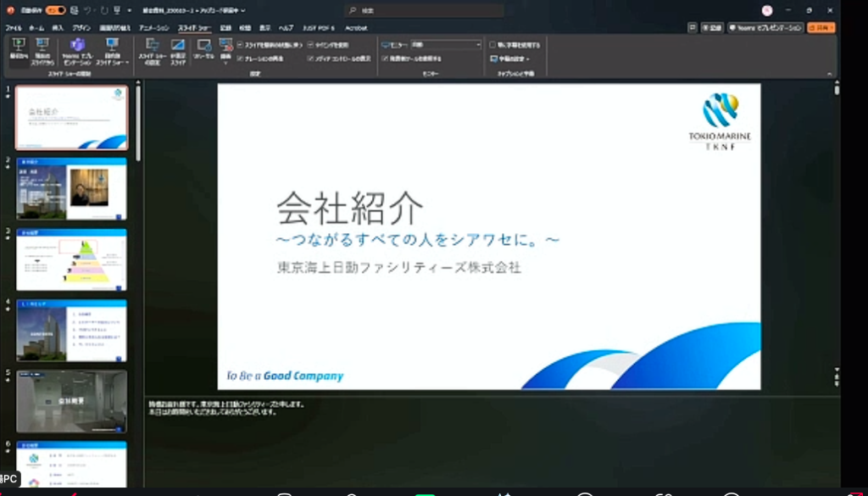Collapse the ribbon with the chevron
The width and height of the screenshot is (868, 496).
[829, 74]
